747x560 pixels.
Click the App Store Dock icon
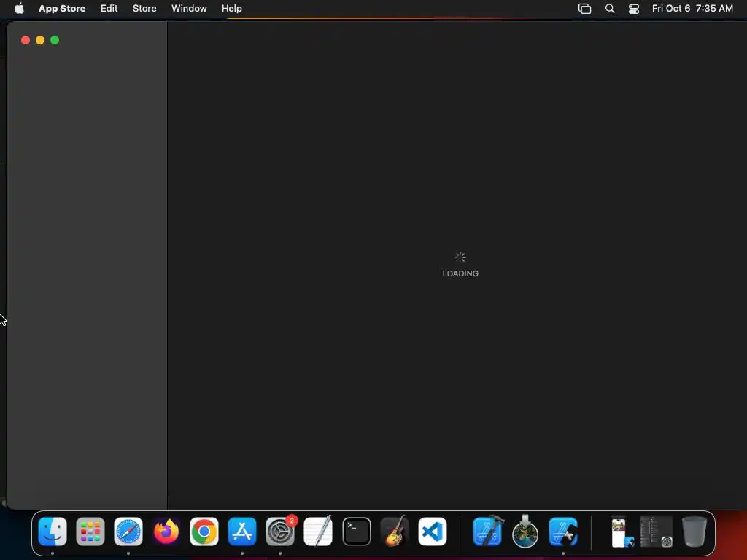coord(242,531)
